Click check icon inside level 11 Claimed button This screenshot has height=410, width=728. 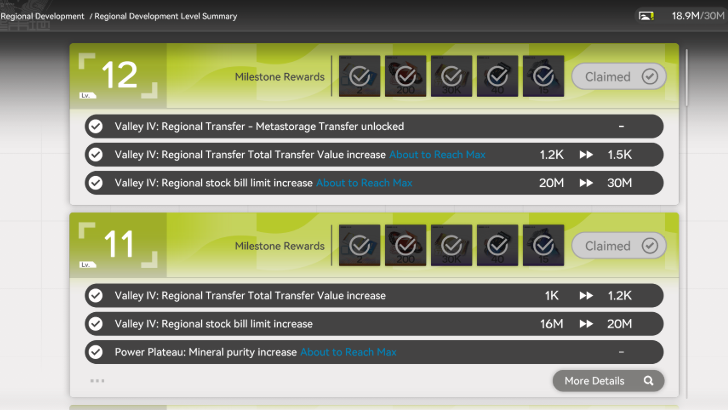point(650,246)
